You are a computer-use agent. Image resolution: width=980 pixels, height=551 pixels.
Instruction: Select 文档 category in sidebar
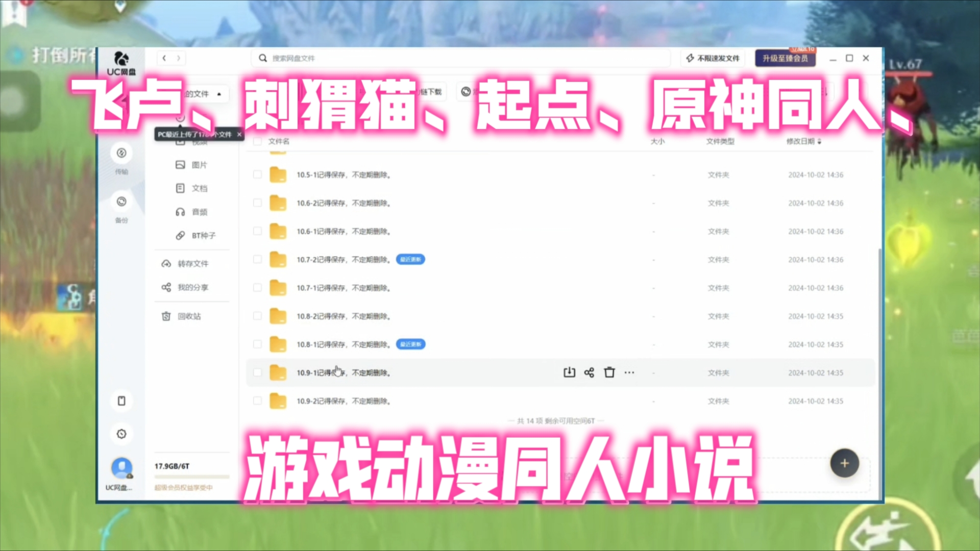(192, 188)
